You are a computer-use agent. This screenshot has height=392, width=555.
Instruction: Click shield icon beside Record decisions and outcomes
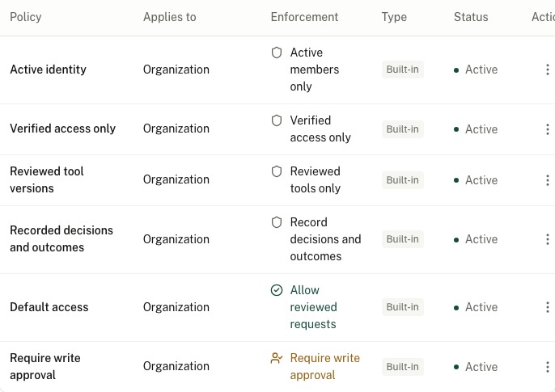click(277, 222)
